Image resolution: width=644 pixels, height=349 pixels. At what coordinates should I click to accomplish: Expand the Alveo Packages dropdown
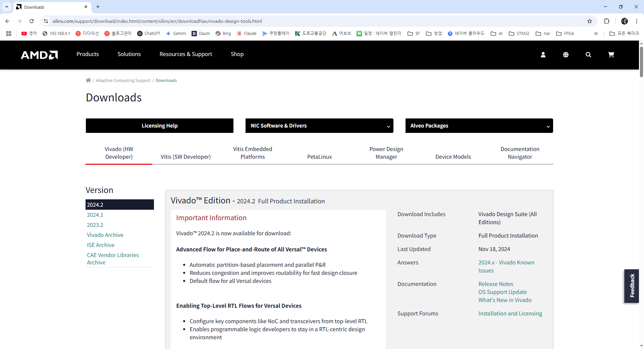pos(479,126)
